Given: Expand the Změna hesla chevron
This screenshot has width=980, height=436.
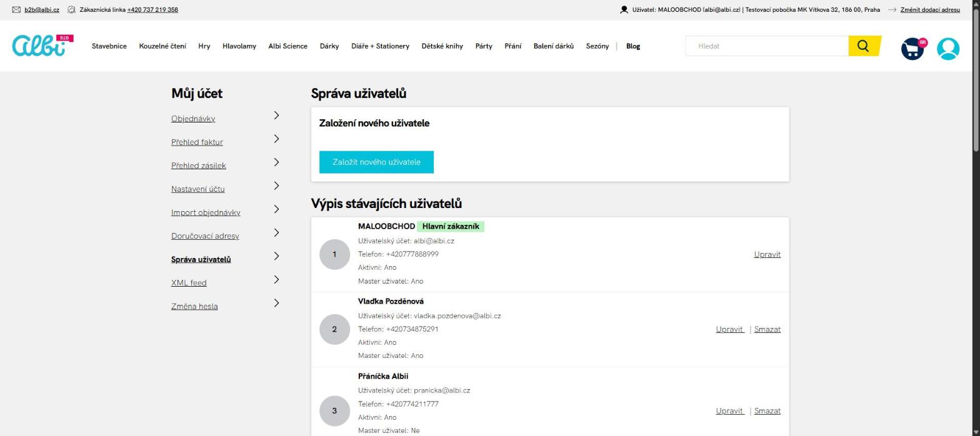Looking at the screenshot, I should point(276,303).
